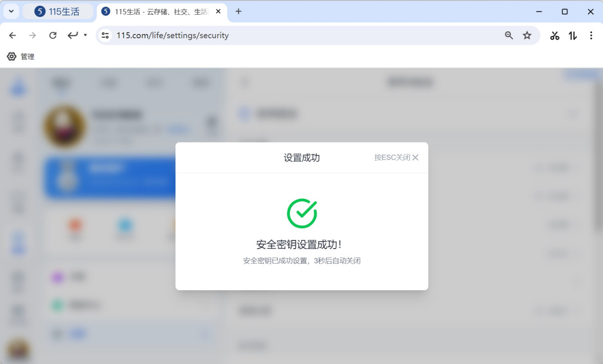
Task: Click the scissors-like extension icon
Action: 555,35
